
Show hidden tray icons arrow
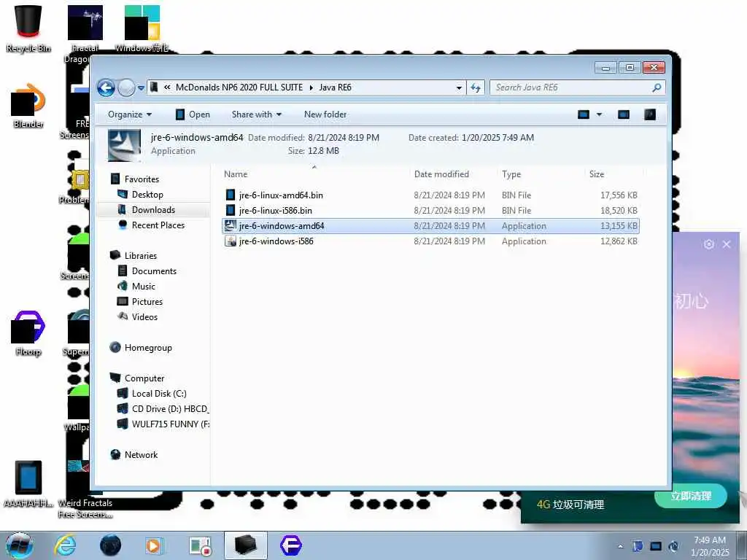(x=620, y=546)
